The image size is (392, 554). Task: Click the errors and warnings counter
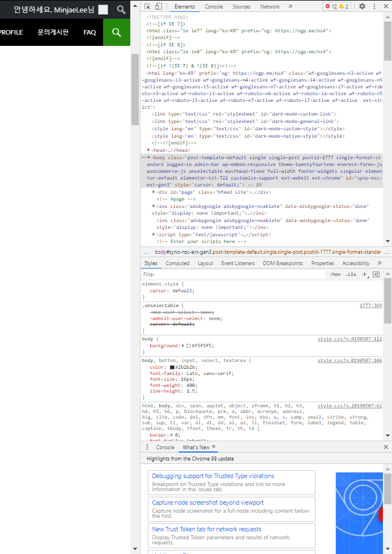337,6
